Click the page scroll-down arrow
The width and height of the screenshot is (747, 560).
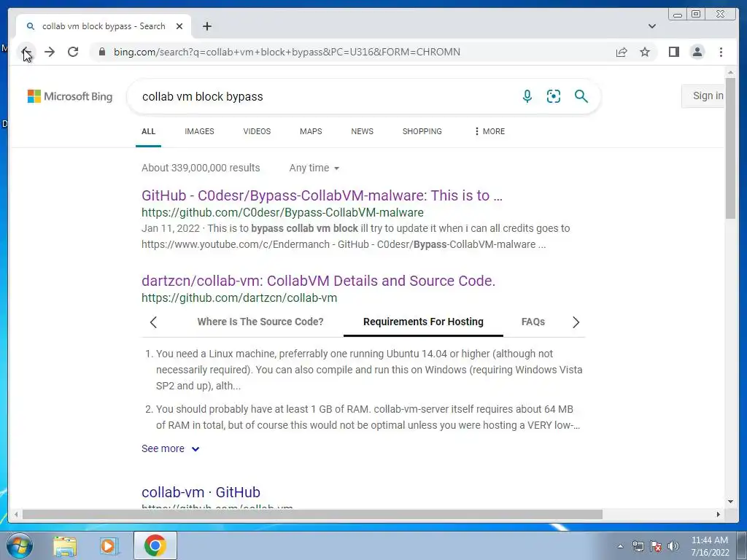[x=730, y=502]
